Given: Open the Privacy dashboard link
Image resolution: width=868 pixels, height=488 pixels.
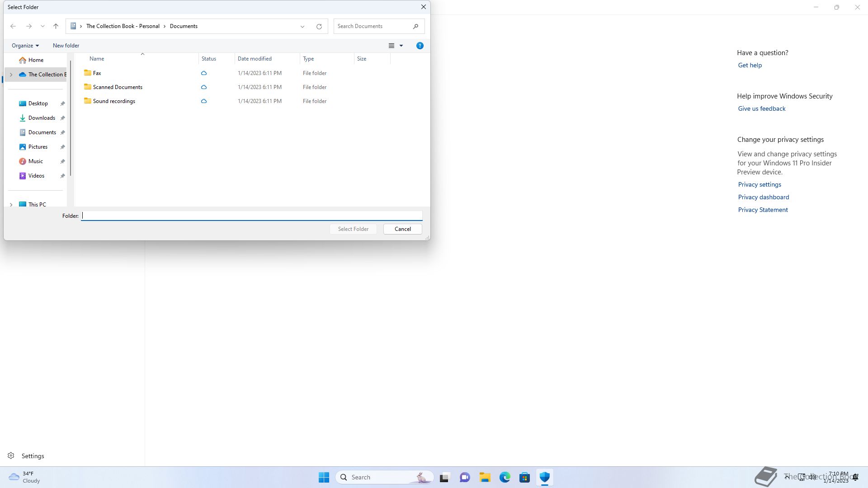Looking at the screenshot, I should click(x=763, y=197).
